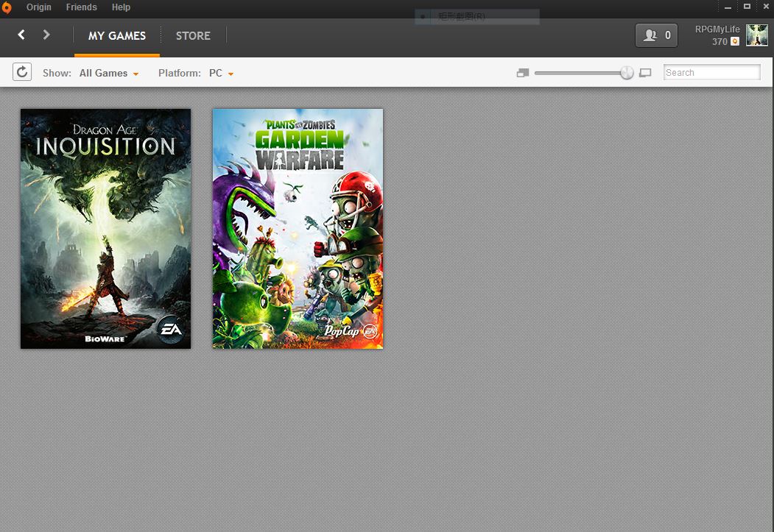This screenshot has height=532, width=774.
Task: Click the large tile size icon
Action: tap(645, 73)
